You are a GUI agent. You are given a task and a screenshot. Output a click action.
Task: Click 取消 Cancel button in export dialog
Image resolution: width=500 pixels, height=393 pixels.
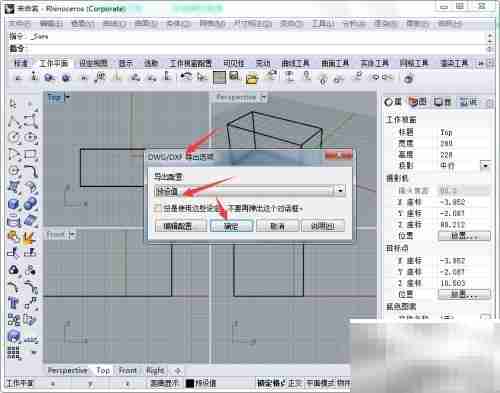click(x=277, y=226)
